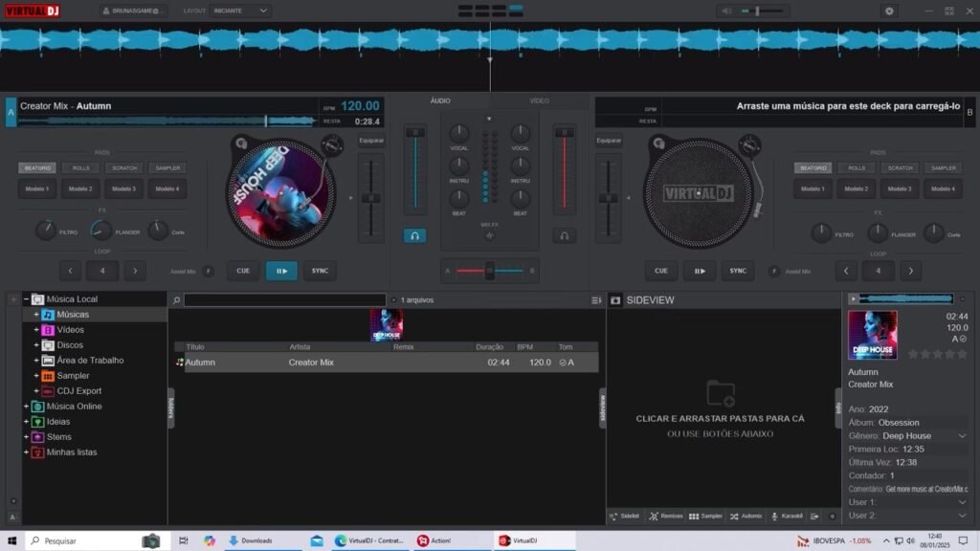Toggle deck B headphone cue
The height and width of the screenshot is (551, 980).
coord(564,235)
